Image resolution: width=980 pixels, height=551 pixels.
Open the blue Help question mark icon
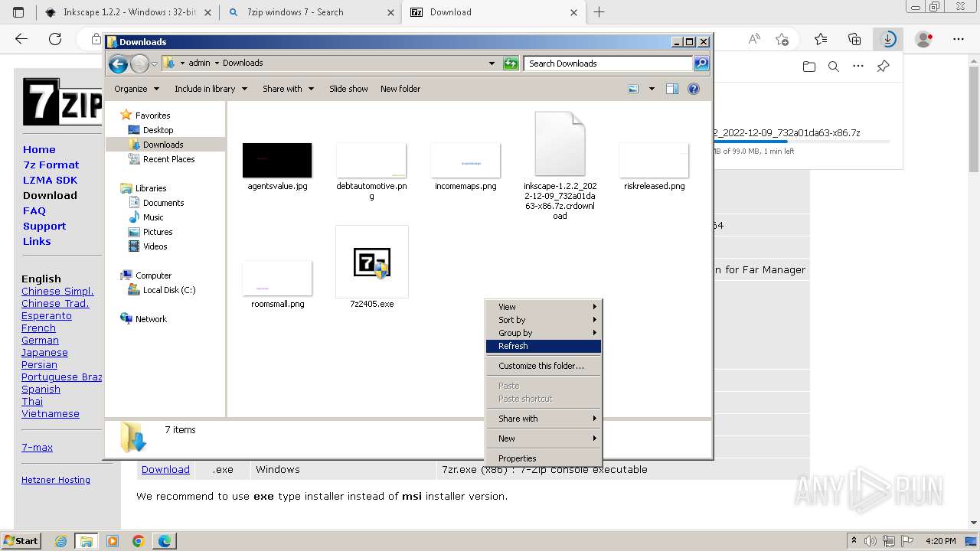click(x=694, y=89)
